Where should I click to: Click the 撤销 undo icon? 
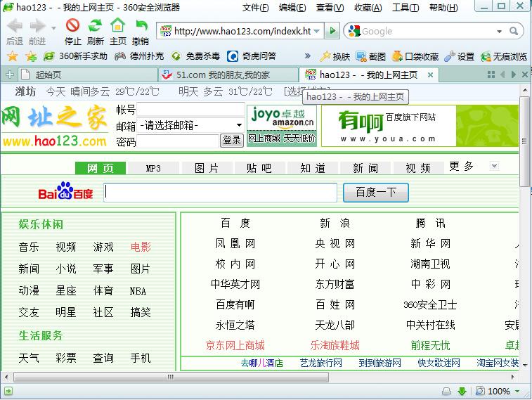[x=141, y=26]
